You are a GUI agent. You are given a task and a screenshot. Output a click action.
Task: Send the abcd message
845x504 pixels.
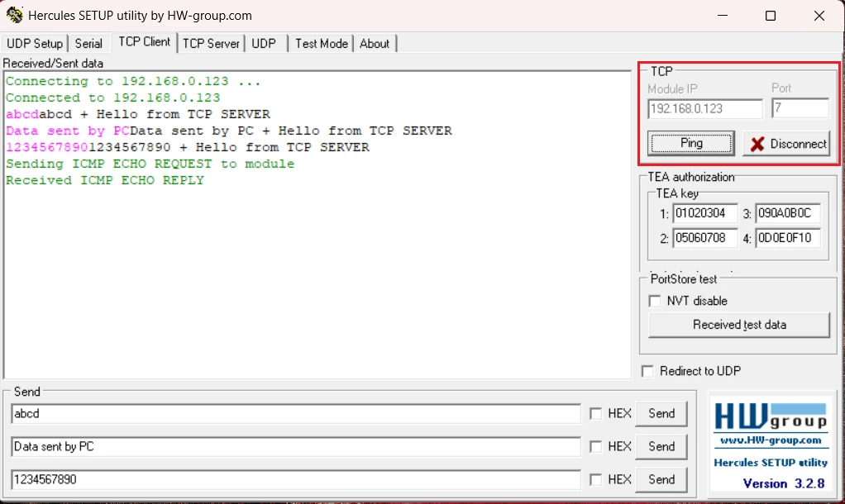pos(661,413)
